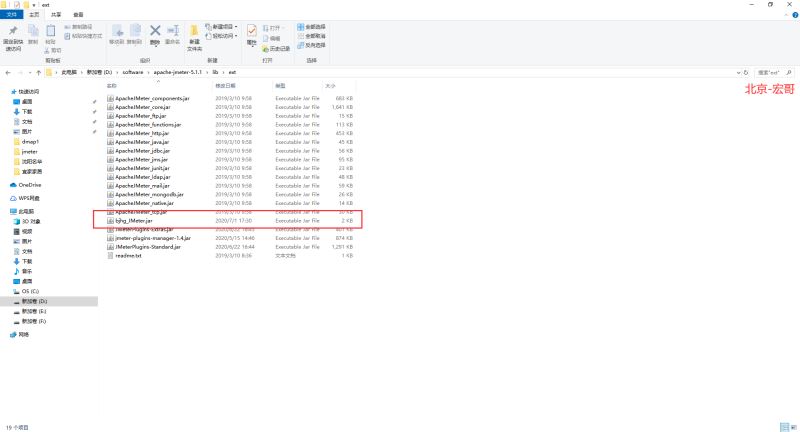Click the Paste shortcut button
Screen dimensions: 800x432
(x=83, y=36)
